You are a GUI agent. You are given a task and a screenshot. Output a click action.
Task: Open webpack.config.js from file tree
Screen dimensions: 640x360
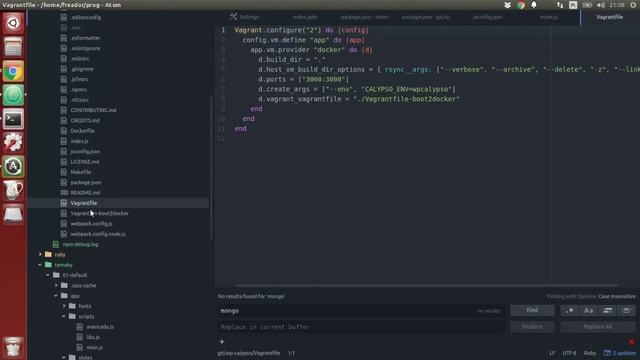[x=91, y=224]
